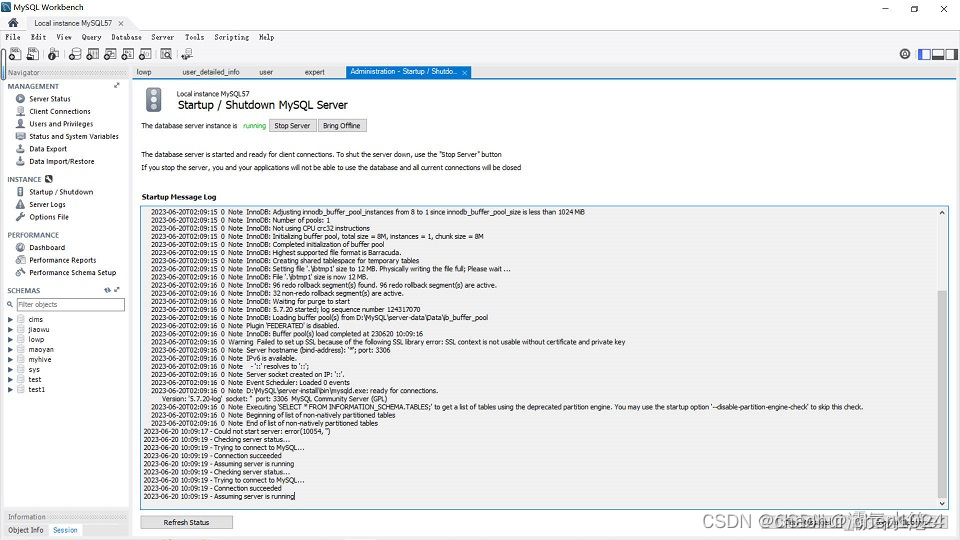Open Performance Schema Setup

point(72,272)
